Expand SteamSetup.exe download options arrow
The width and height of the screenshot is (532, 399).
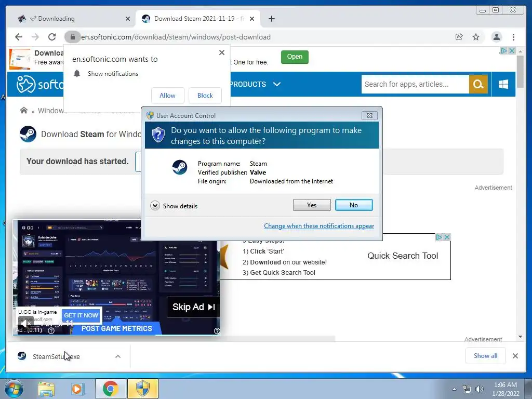(118, 356)
